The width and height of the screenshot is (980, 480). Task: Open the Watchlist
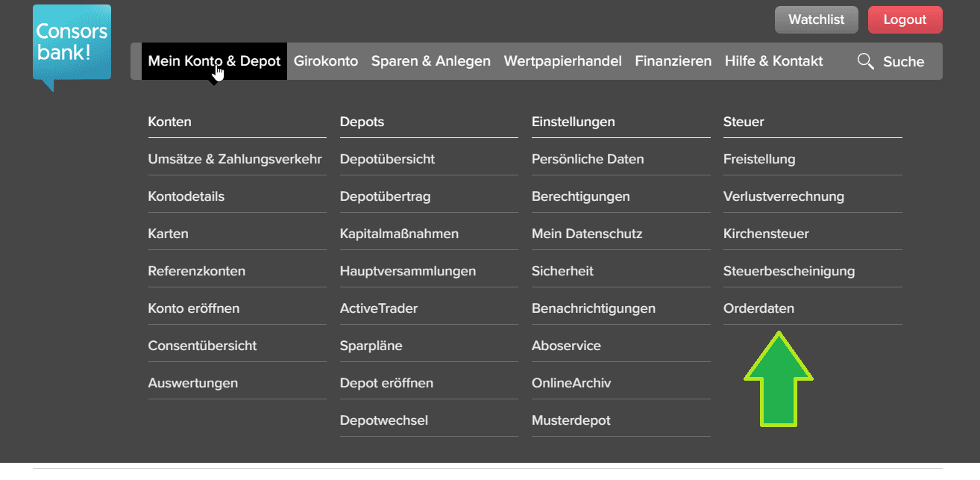pyautogui.click(x=817, y=20)
